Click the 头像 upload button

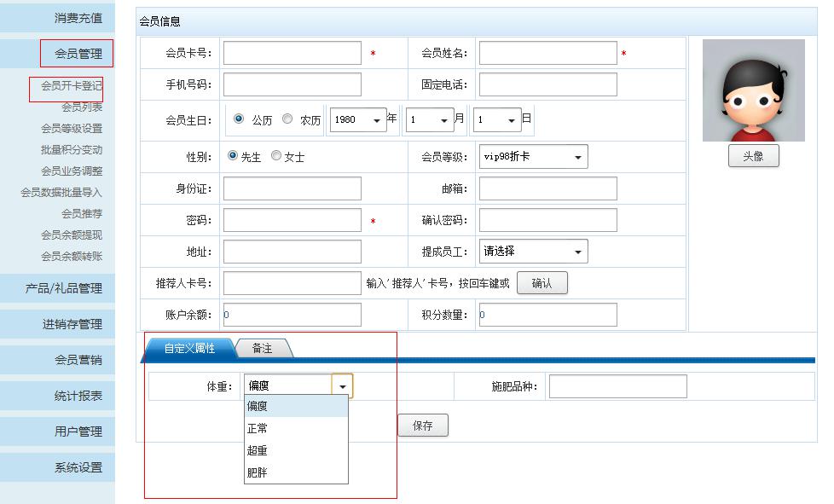pos(753,156)
